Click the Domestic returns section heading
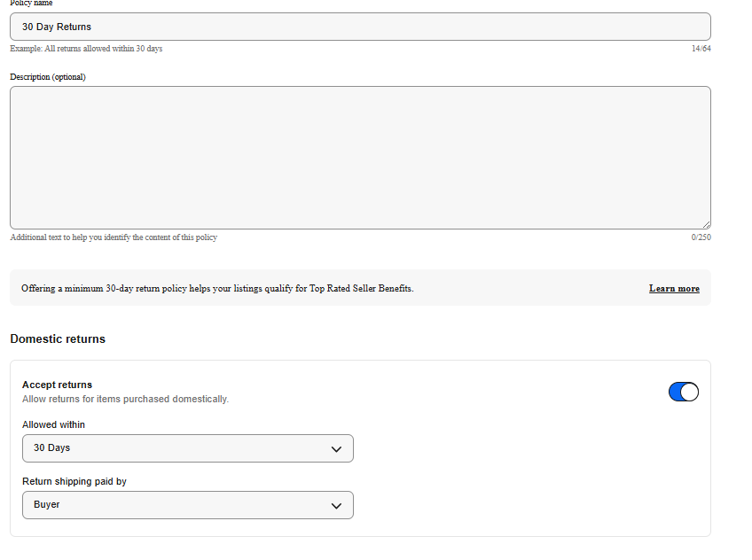Screen dimensions: 752x560 (x=57, y=338)
